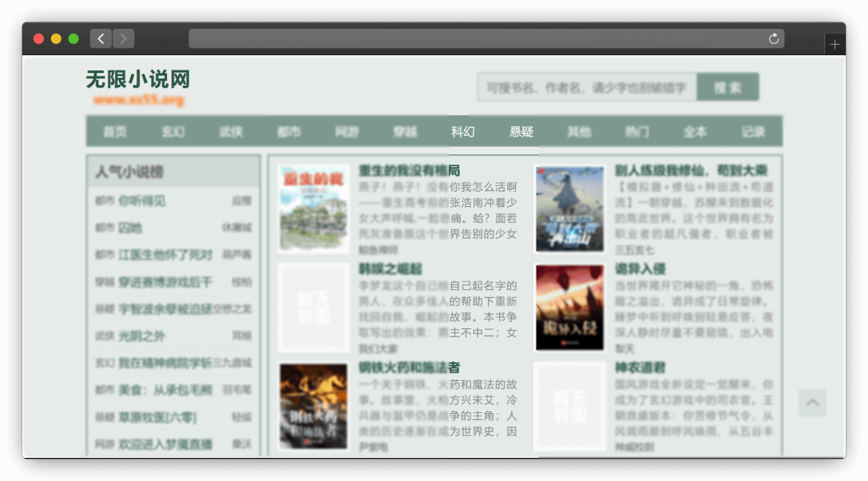The image size is (868, 481).
Task: Open 穿进赛博游戏后干 in the ranking
Action: coord(165,282)
